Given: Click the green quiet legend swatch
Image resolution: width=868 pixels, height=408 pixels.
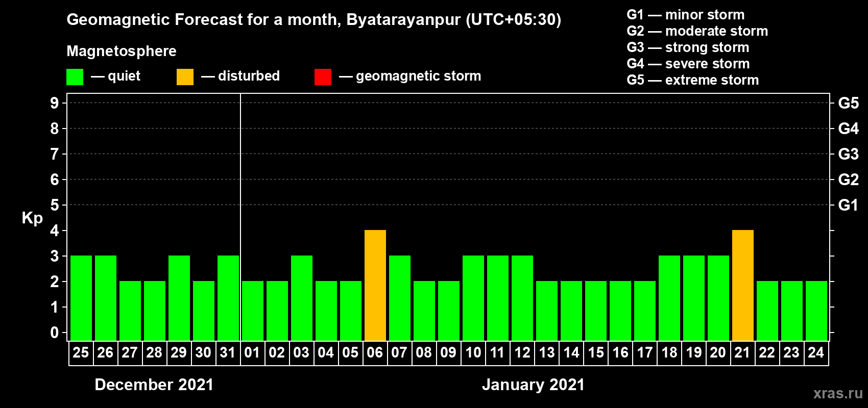Looking at the screenshot, I should [75, 77].
